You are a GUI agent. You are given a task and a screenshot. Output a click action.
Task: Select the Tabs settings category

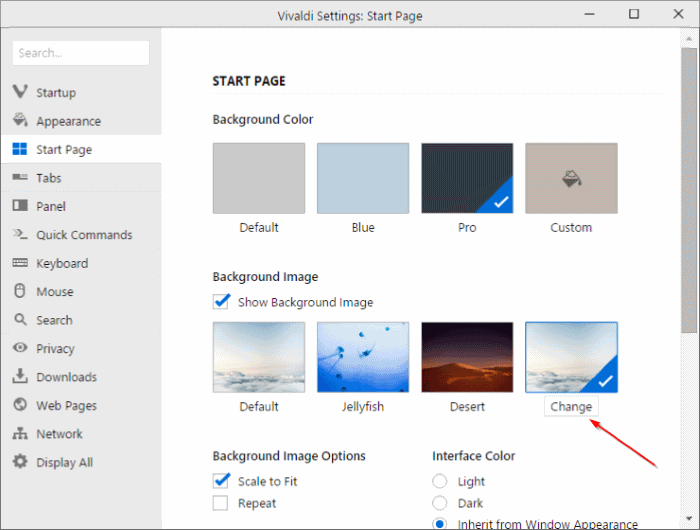(x=49, y=178)
